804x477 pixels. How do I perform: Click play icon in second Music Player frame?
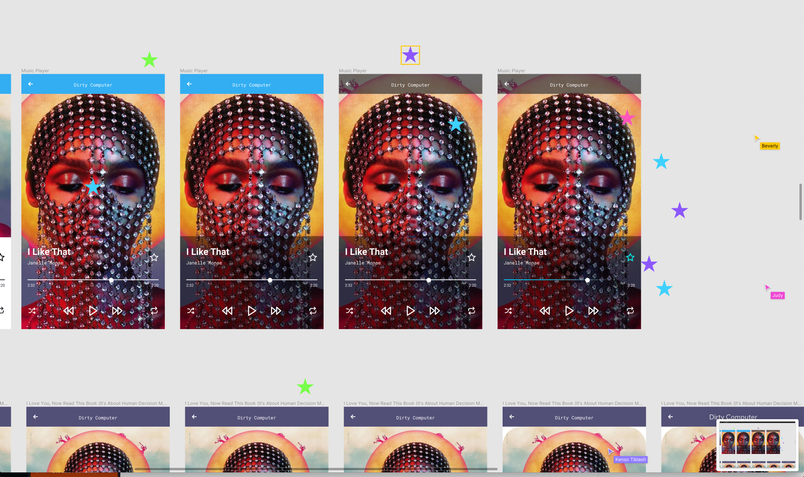coord(252,311)
